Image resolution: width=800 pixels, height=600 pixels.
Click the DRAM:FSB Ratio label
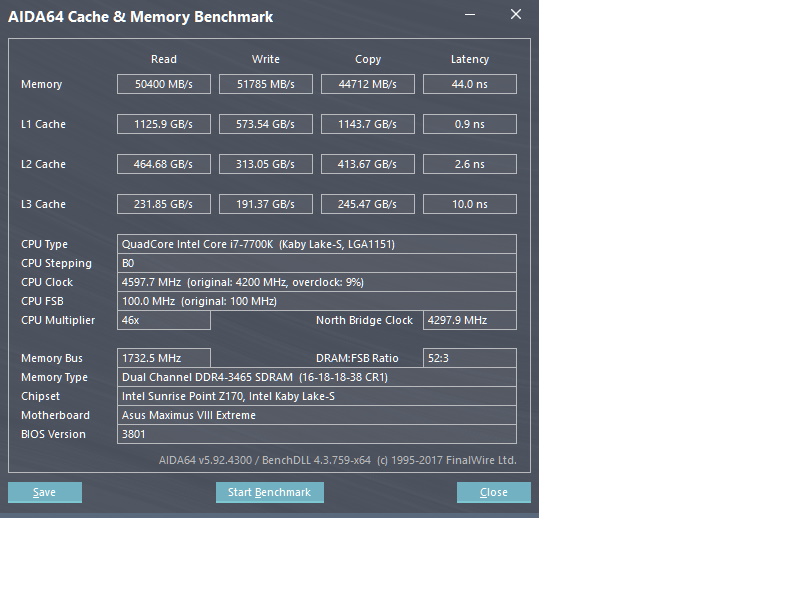point(357,358)
